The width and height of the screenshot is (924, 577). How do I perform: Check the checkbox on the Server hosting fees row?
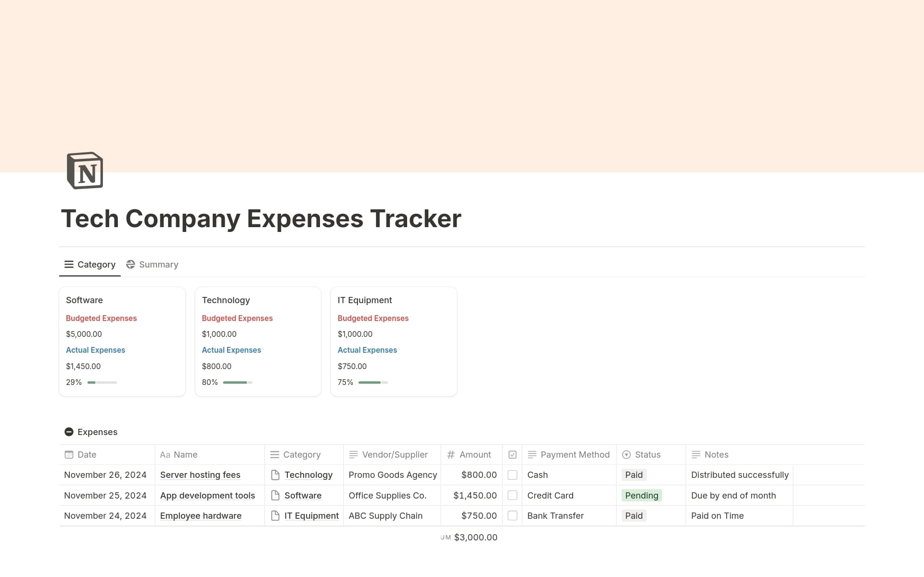coord(513,475)
